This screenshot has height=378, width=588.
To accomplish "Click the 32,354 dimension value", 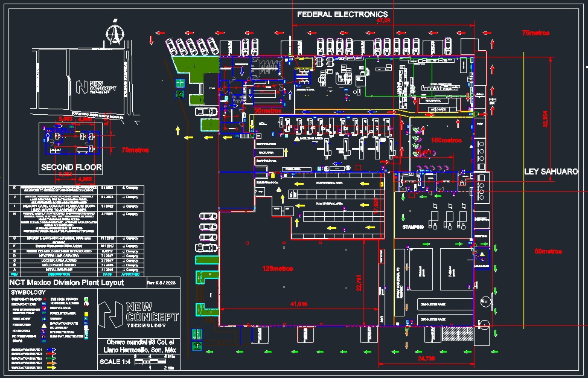I will [x=546, y=119].
